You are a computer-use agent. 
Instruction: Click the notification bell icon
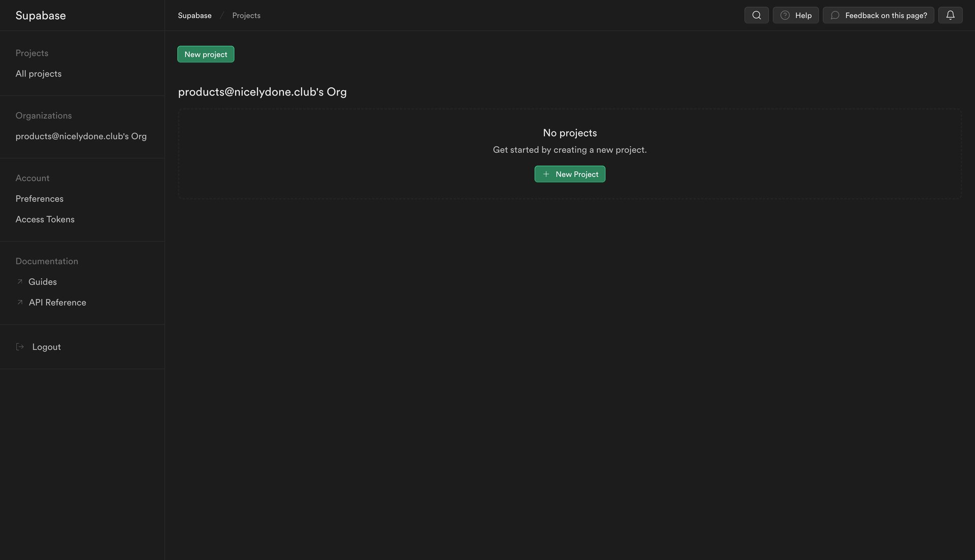click(950, 15)
